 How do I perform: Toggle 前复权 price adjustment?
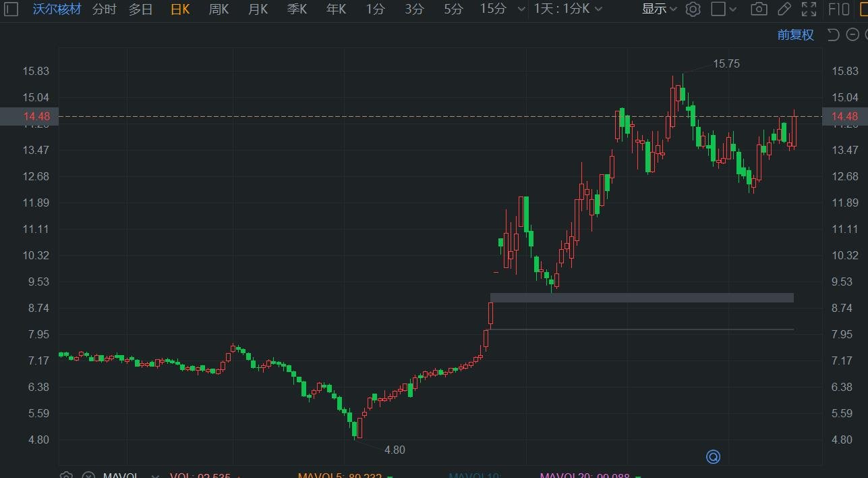795,35
